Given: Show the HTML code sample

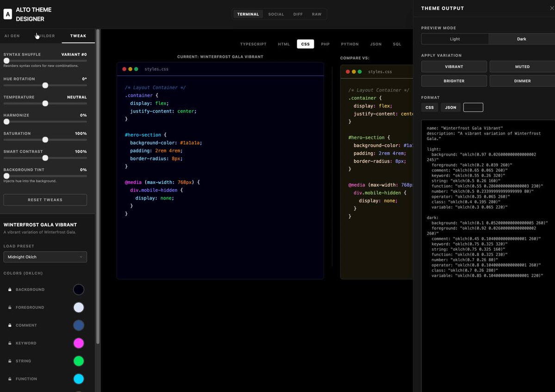Looking at the screenshot, I should pyautogui.click(x=284, y=44).
